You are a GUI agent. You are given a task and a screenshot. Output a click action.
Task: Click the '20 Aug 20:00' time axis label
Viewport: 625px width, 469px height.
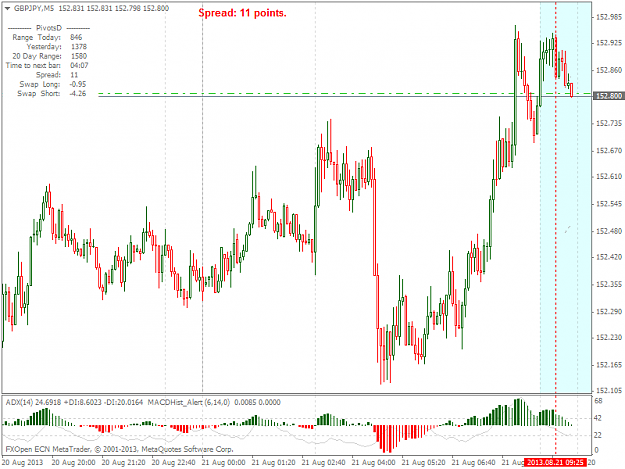[73, 462]
